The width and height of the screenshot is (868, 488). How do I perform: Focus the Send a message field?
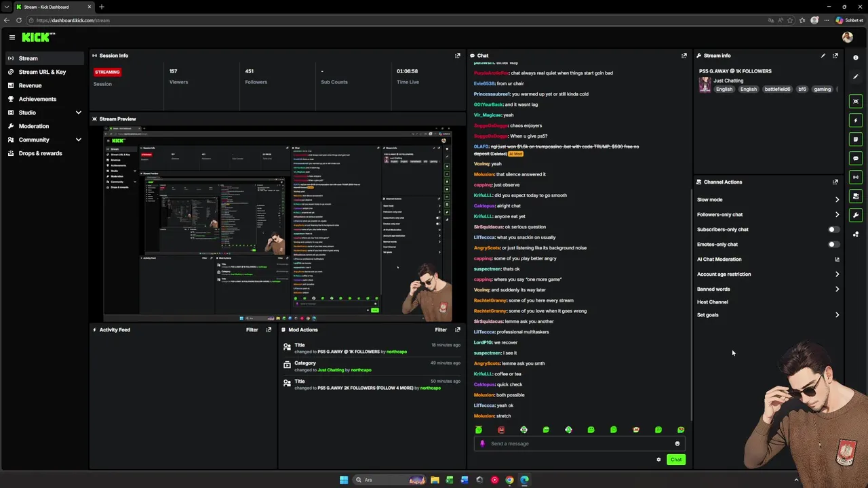tap(578, 443)
